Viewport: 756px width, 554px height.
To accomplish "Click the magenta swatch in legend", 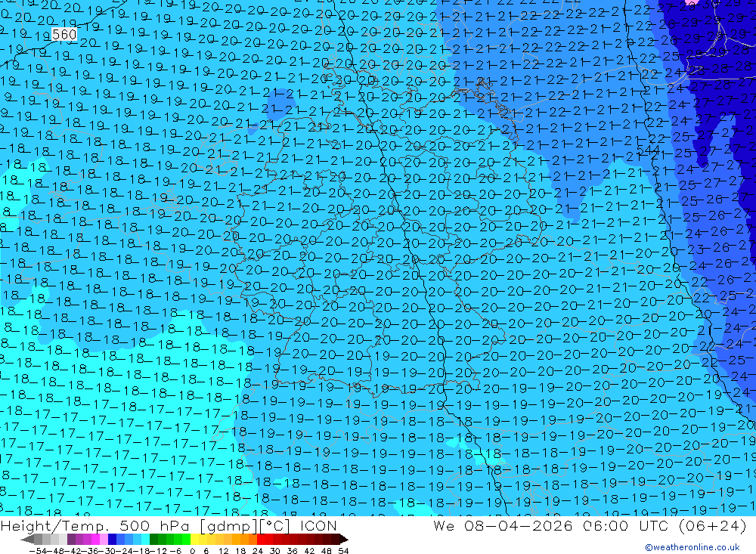I will point(95,540).
